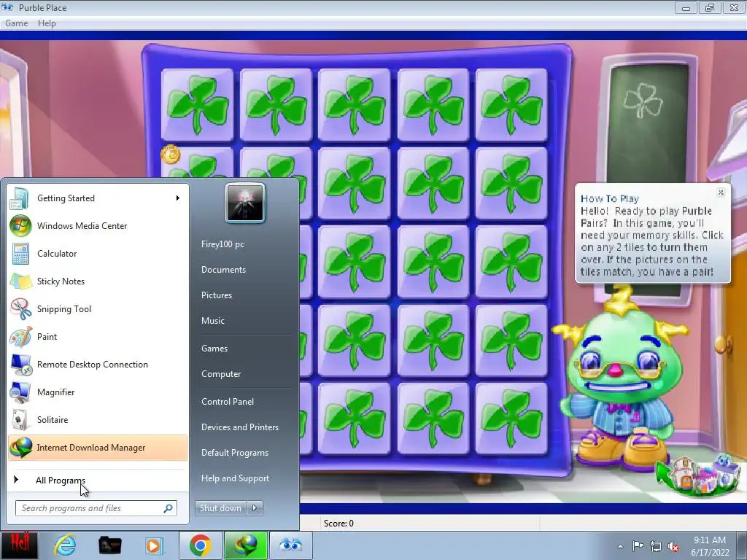Switch to Purble Place taskbar button
The image size is (747, 560).
pyautogui.click(x=291, y=545)
